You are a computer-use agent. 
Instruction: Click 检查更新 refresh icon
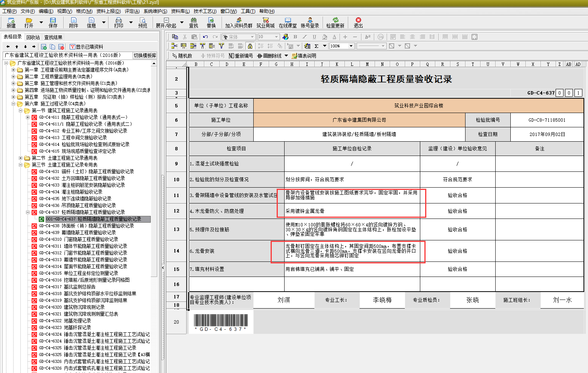[335, 23]
